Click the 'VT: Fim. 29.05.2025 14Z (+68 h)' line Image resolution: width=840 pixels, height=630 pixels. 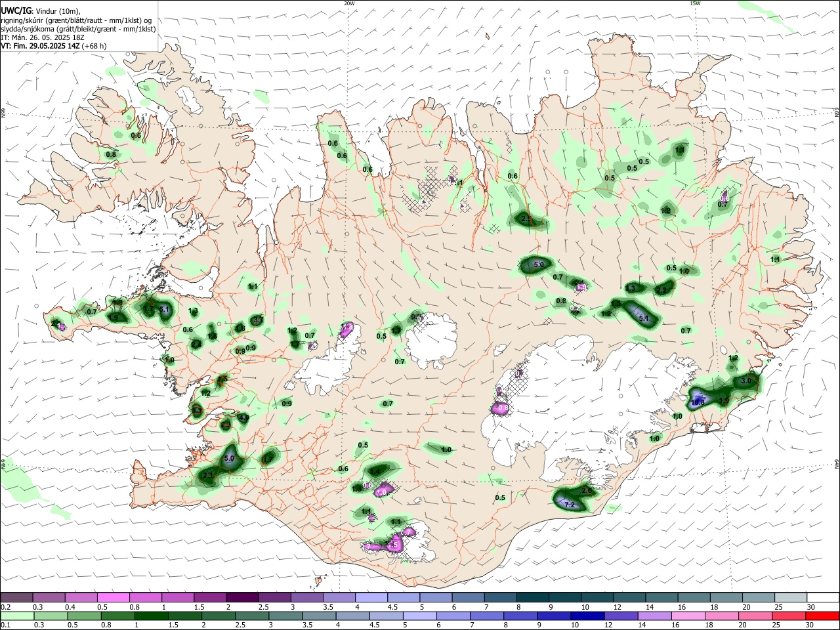pyautogui.click(x=54, y=46)
